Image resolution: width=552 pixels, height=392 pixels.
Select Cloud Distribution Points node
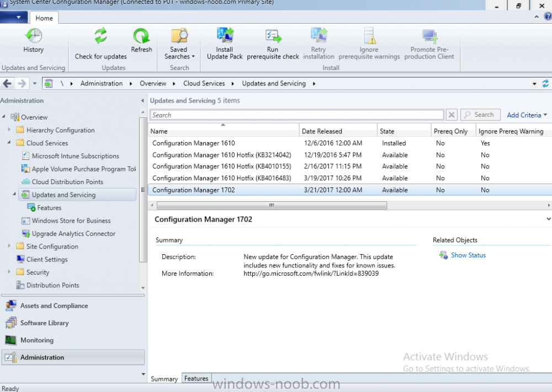pos(63,182)
